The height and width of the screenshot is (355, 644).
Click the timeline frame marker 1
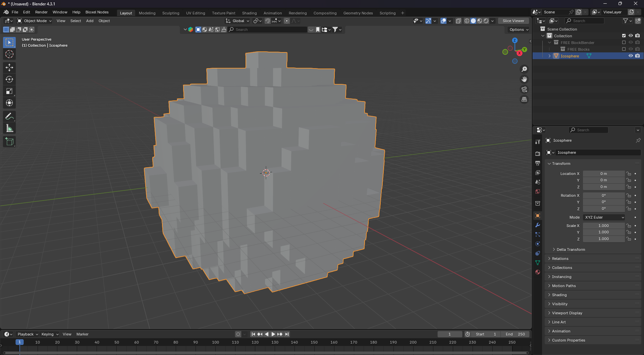click(19, 342)
